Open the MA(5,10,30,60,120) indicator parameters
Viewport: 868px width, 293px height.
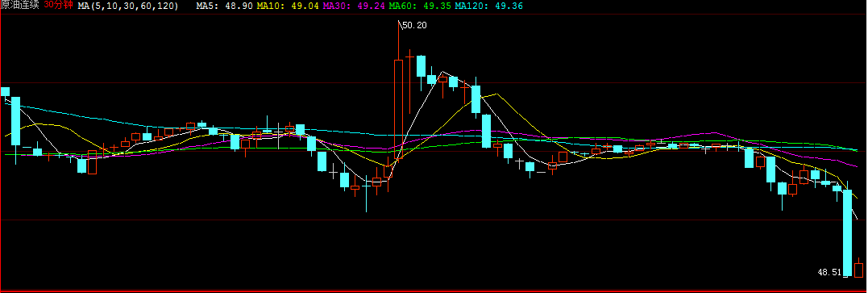click(x=128, y=6)
